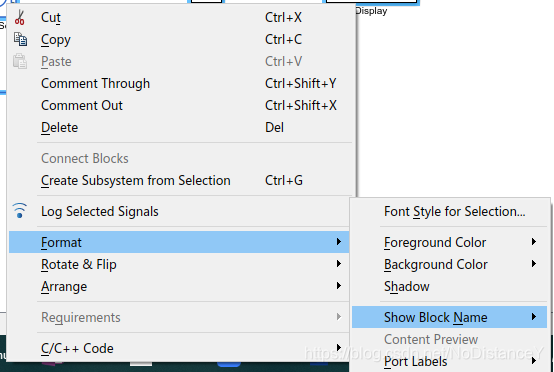Click the Copy pages icon
The height and width of the screenshot is (372, 554).
point(20,39)
